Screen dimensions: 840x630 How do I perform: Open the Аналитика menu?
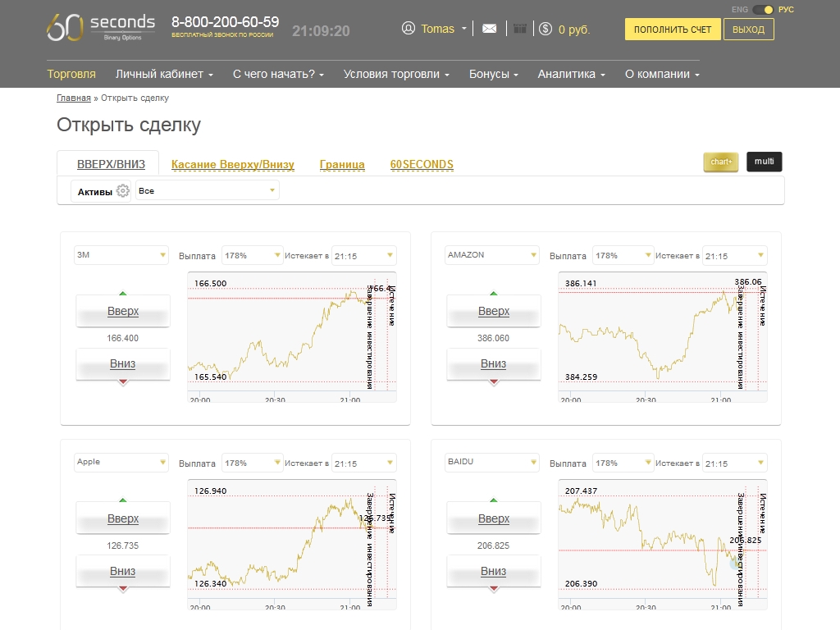pos(571,74)
